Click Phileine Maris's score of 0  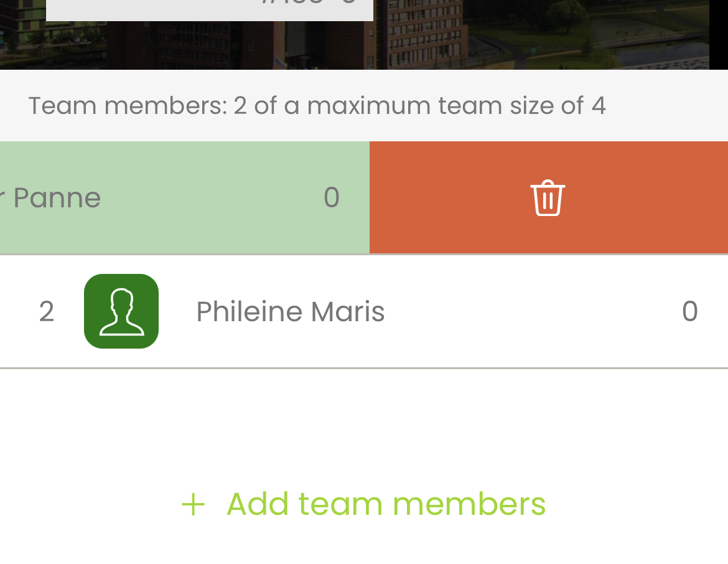pyautogui.click(x=690, y=311)
